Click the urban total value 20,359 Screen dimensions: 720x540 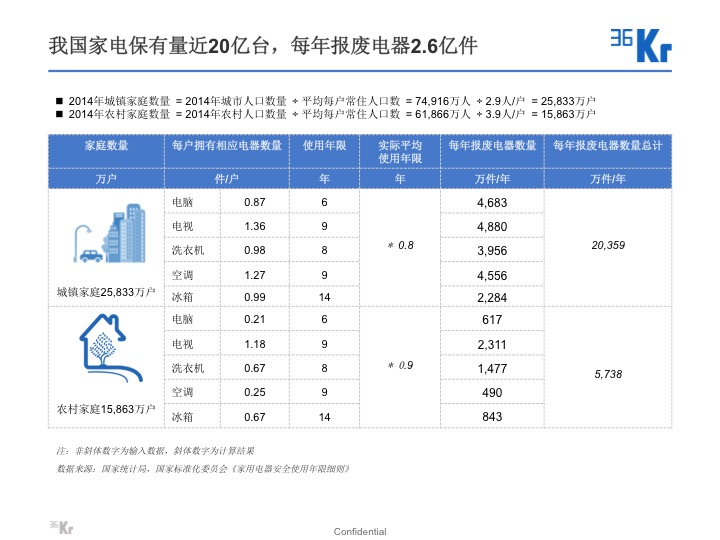[x=608, y=245]
